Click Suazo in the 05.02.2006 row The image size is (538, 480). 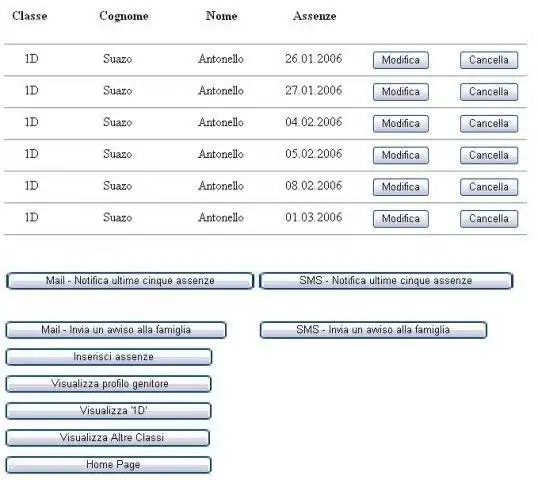coord(118,154)
